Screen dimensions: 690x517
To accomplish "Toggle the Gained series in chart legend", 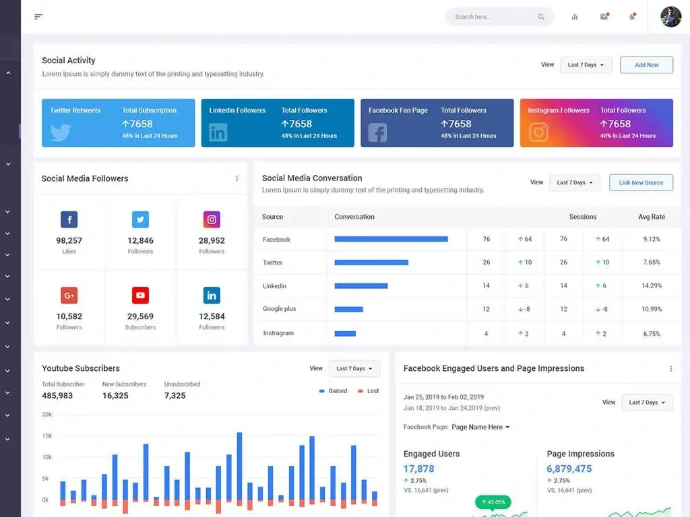I will pos(332,391).
